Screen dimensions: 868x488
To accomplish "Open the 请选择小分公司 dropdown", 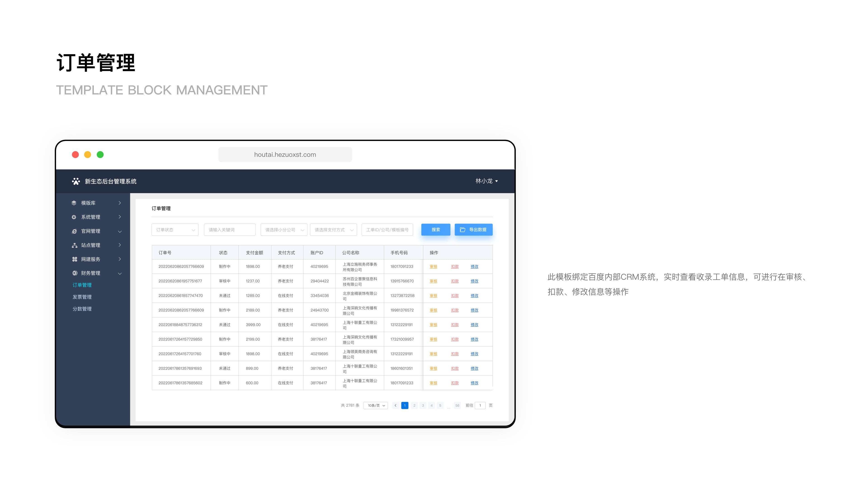I will [284, 230].
